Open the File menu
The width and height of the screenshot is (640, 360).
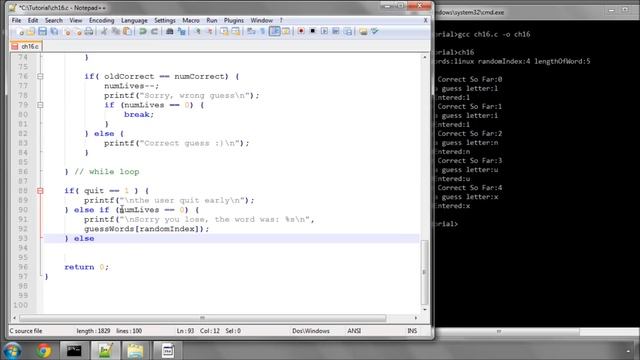16,20
